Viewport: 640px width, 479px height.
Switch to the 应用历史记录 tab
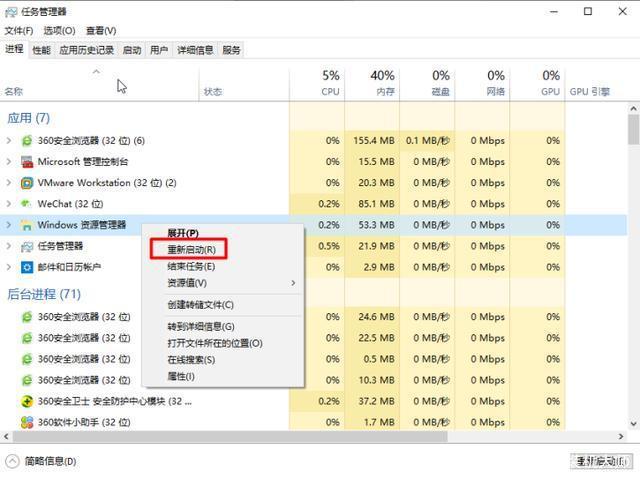click(87, 50)
